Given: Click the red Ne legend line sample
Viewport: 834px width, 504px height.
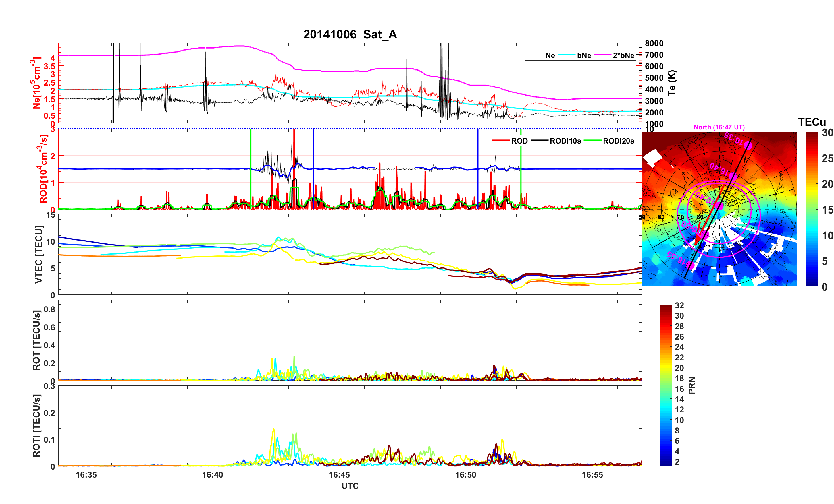Looking at the screenshot, I should click(535, 55).
